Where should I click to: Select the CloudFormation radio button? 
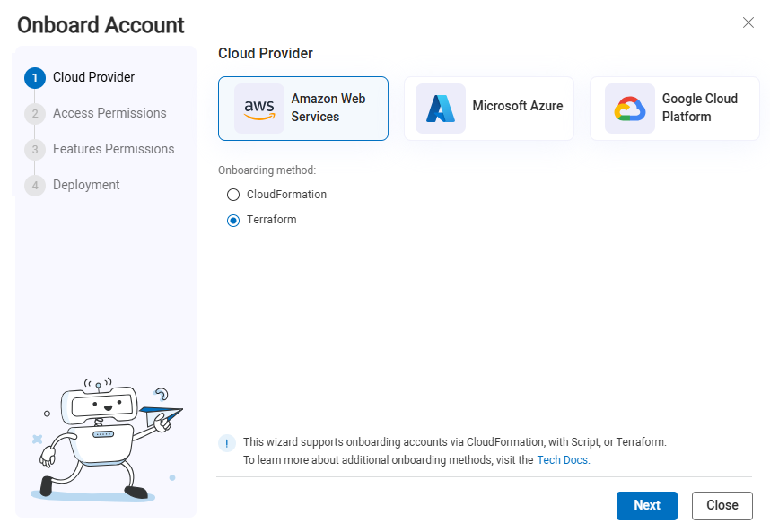(x=233, y=195)
